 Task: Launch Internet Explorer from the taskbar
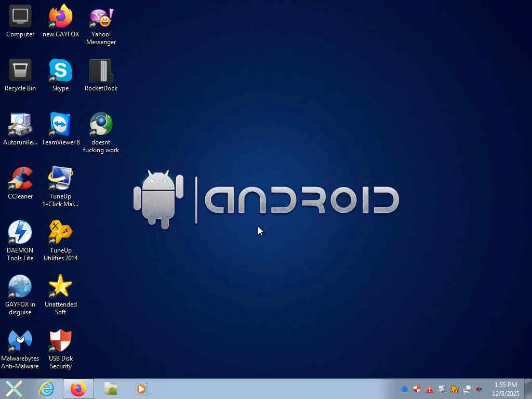pyautogui.click(x=46, y=389)
